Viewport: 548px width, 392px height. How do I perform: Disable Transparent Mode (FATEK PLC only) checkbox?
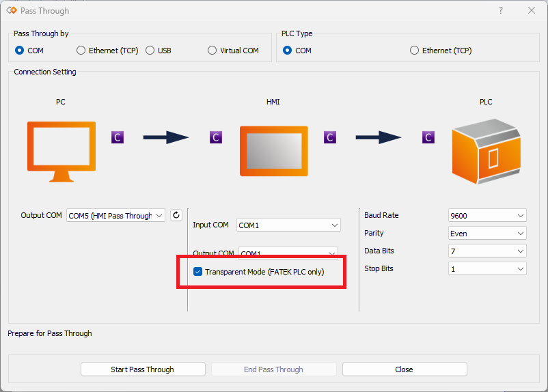[x=198, y=272]
